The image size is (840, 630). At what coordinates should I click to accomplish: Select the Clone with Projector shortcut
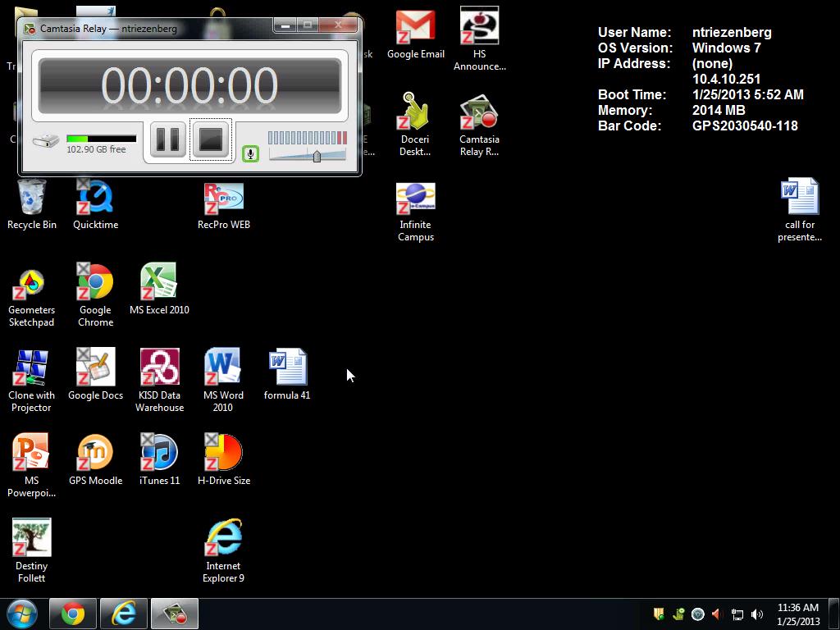tap(32, 381)
